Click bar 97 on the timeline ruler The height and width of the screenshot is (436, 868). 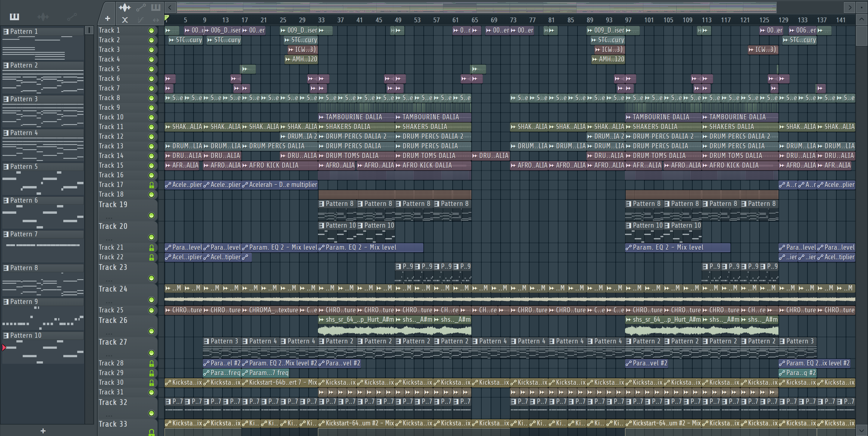[628, 20]
